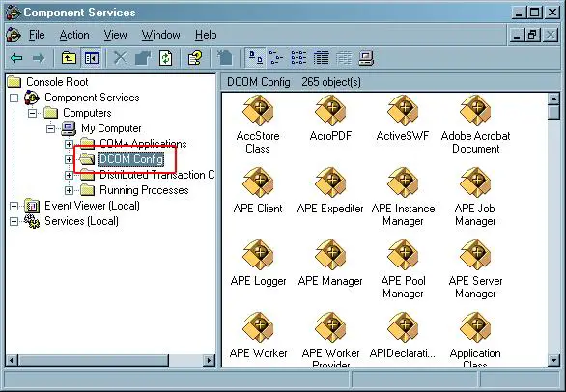The height and width of the screenshot is (392, 566).
Task: Click the Refresh toolbar icon
Action: point(166,58)
